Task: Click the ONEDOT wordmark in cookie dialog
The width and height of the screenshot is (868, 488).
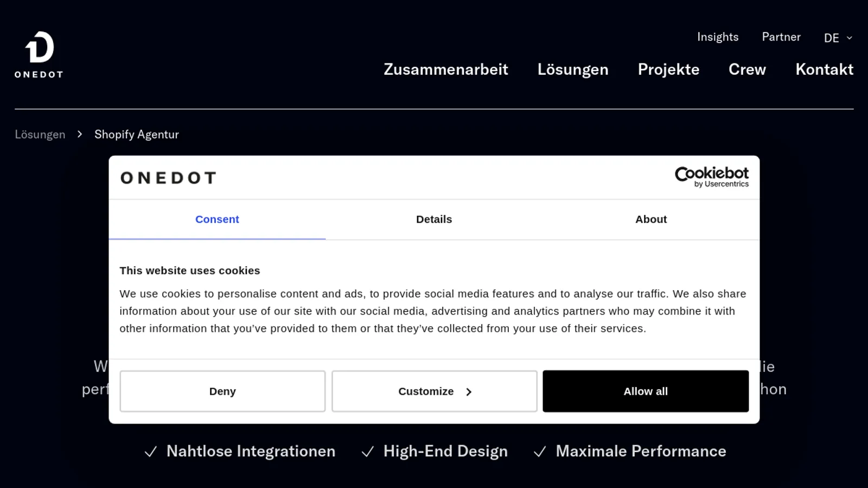Action: tap(168, 178)
